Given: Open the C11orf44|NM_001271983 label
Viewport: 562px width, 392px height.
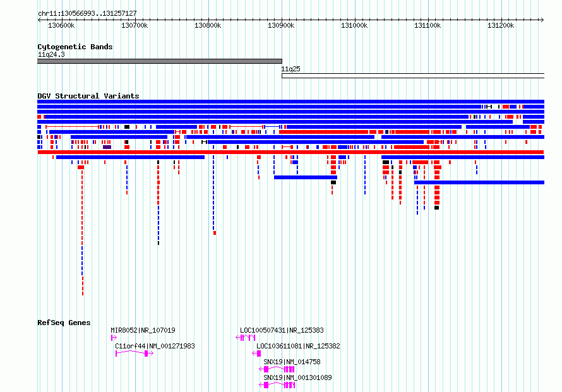Looking at the screenshot, I should pos(155,346).
